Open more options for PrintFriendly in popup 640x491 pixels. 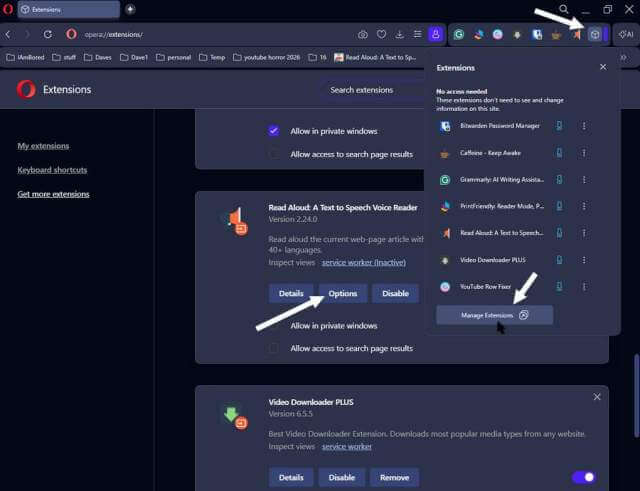[584, 207]
